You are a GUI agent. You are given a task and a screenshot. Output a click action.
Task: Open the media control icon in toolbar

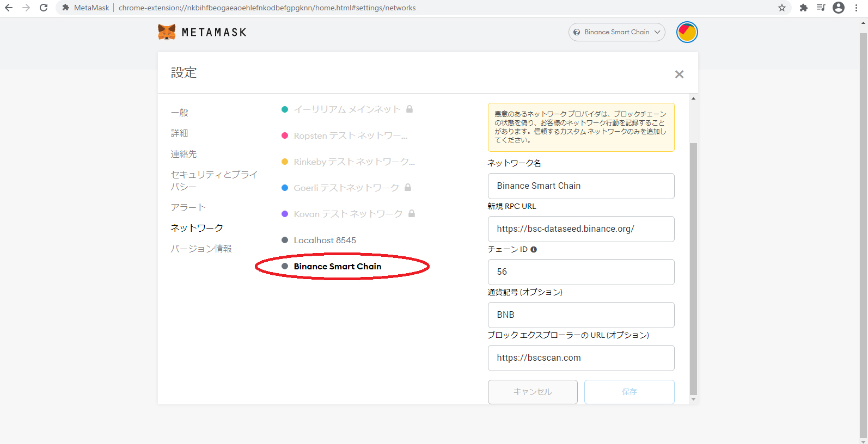821,8
